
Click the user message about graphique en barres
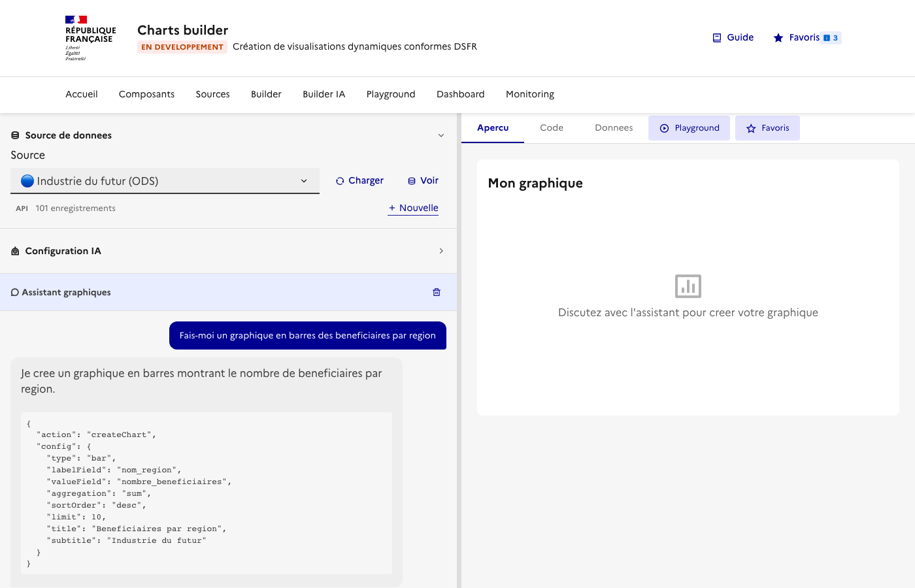click(307, 335)
